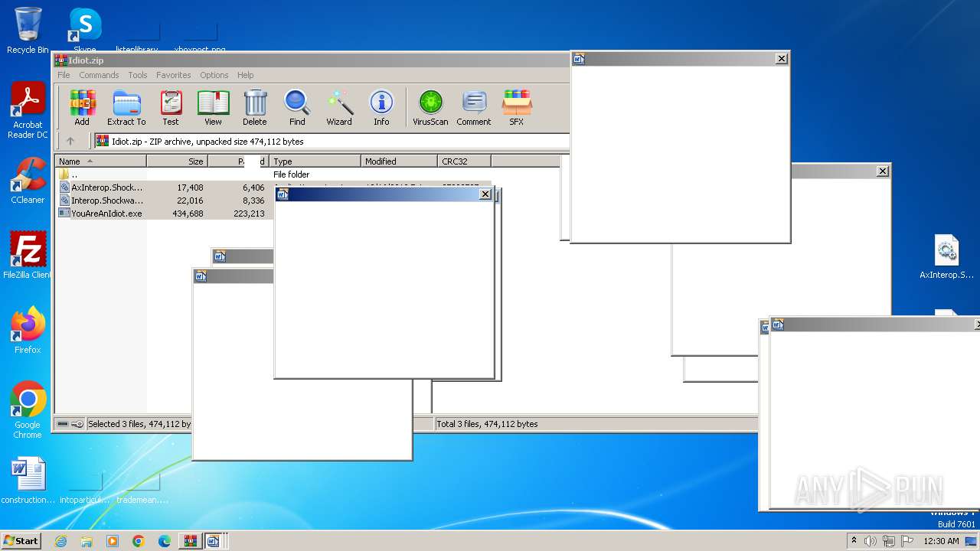This screenshot has width=980, height=551.
Task: Launch the Wizard toolbar icon
Action: pyautogui.click(x=339, y=107)
